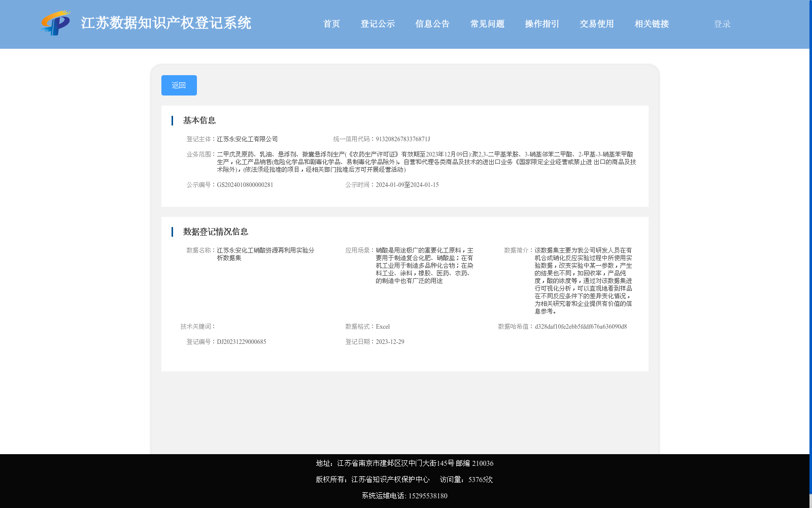Click the 应用场景 description paragraph
This screenshot has width=812, height=508.
(x=424, y=266)
